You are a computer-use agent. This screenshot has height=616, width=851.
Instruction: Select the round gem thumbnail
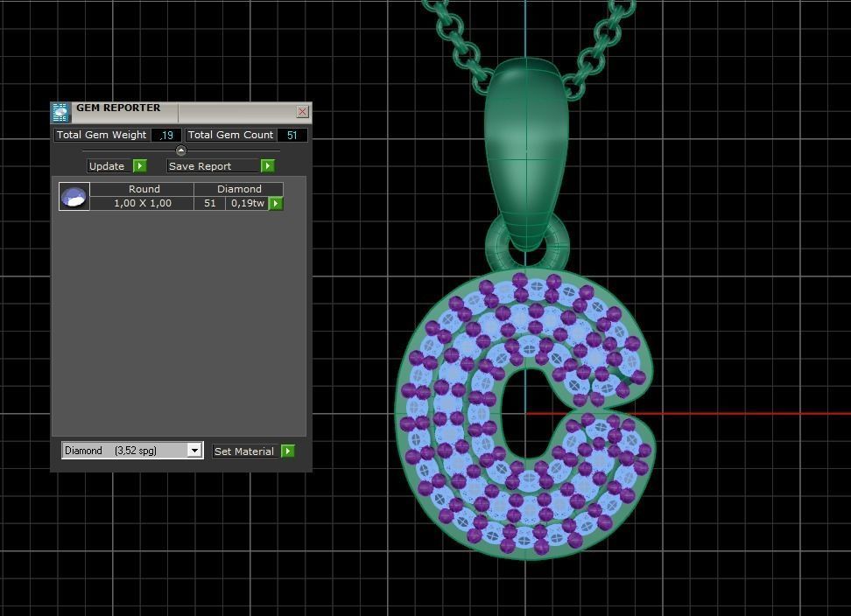[x=74, y=196]
